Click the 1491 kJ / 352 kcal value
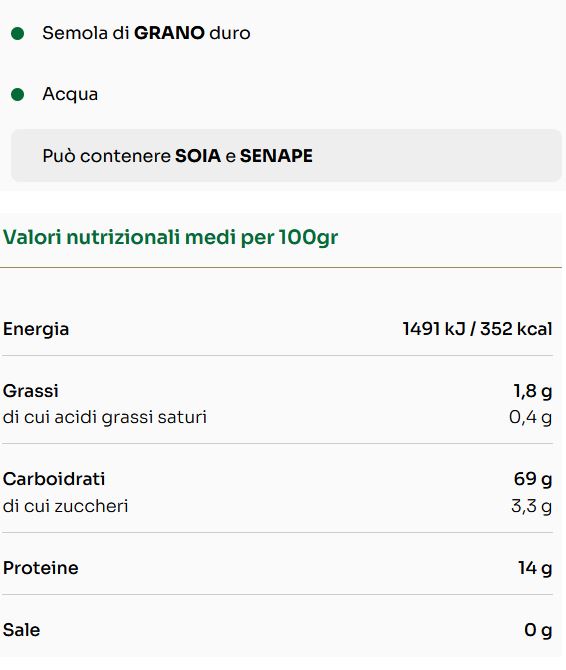Image resolution: width=566 pixels, height=670 pixels. click(x=477, y=329)
